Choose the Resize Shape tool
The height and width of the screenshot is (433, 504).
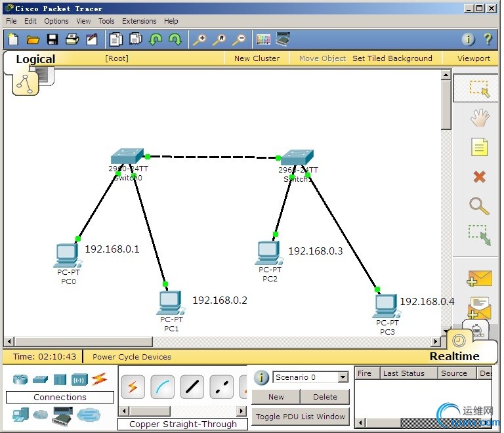(479, 235)
